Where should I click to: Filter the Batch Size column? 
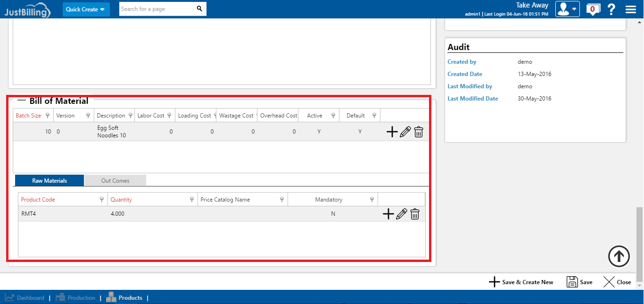48,116
